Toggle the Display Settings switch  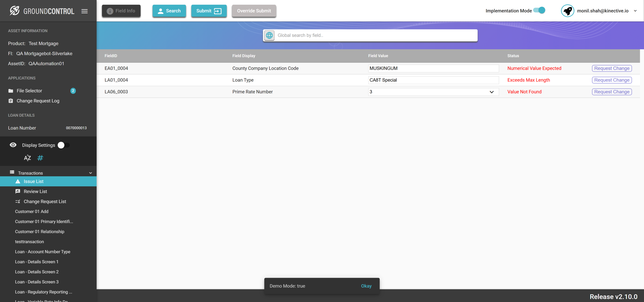tap(63, 145)
